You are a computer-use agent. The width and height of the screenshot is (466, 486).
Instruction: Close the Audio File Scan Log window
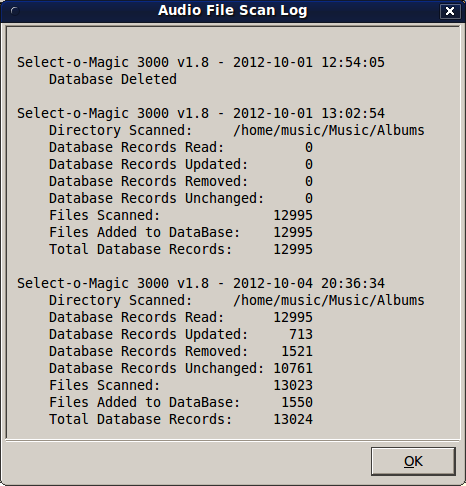[x=450, y=11]
